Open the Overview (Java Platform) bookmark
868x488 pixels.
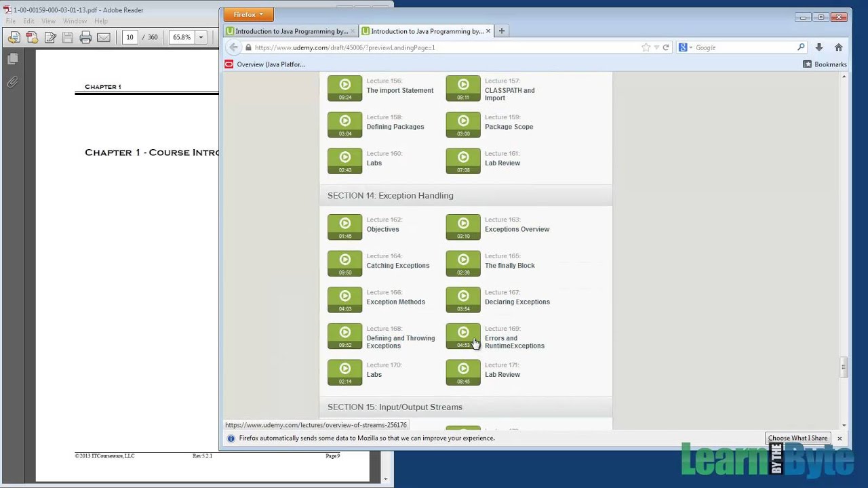(265, 64)
